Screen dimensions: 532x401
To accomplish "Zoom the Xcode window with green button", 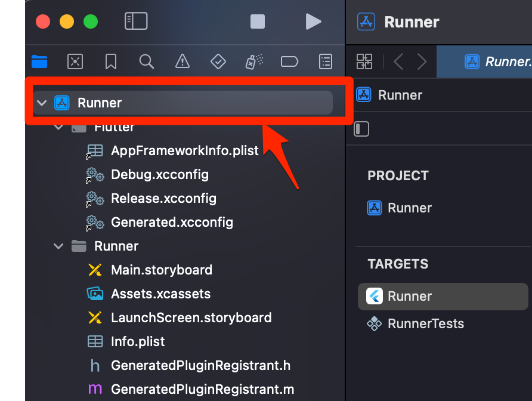I will (x=91, y=21).
